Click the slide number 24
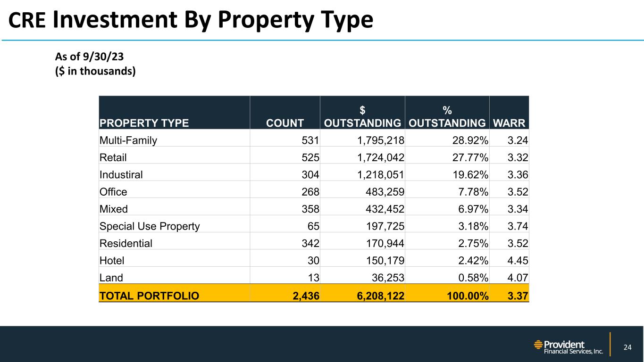This screenshot has height=362, width=644. (x=627, y=348)
